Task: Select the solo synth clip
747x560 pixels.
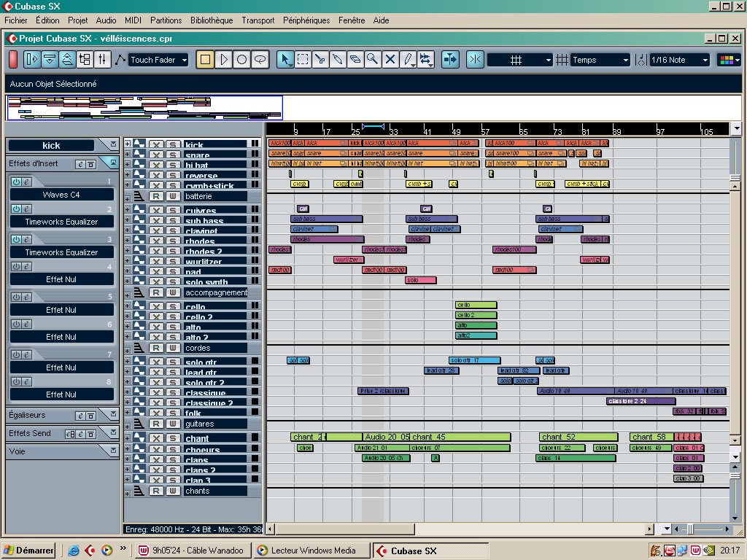Action: pos(421,280)
